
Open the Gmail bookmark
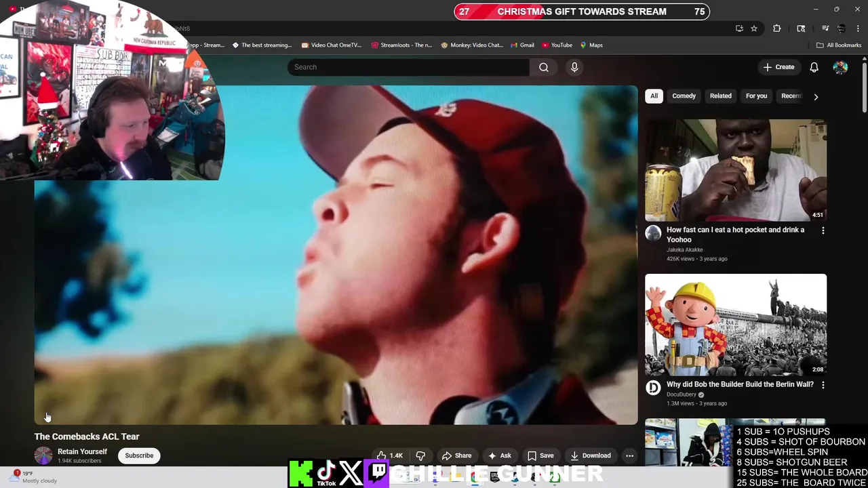(522, 45)
